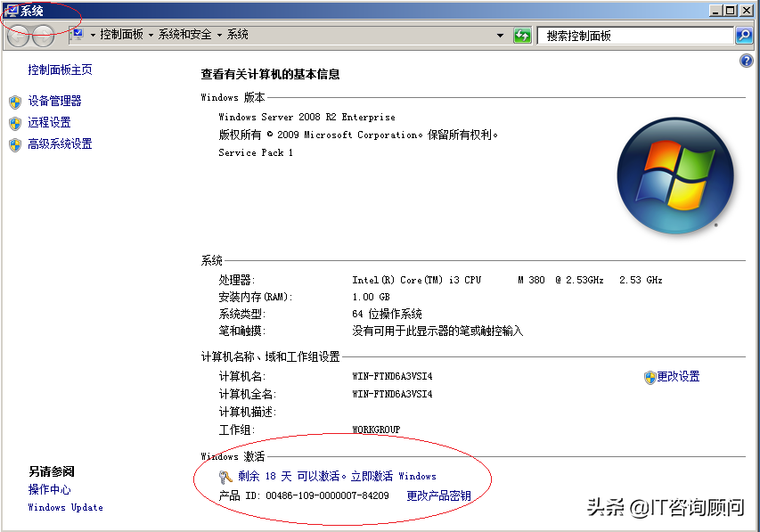
Task: Click product ID '00486-109-0000007-84209'
Action: click(327, 495)
